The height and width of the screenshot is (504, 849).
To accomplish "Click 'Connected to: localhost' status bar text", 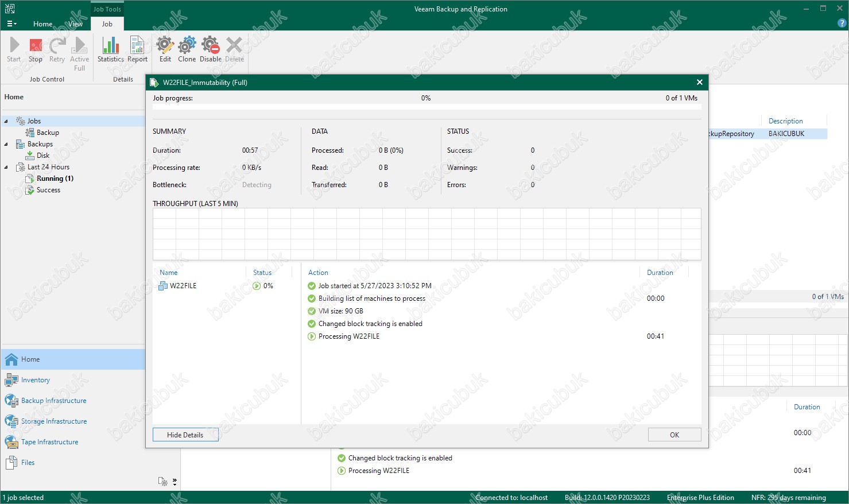I will [512, 498].
